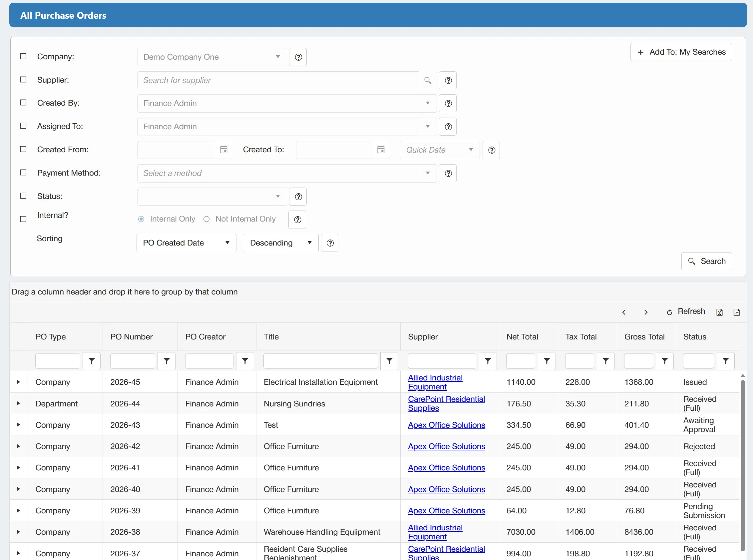Screen dimensions: 753x560
Task: Click the grid vertical scrollbar
Action: tap(742, 466)
